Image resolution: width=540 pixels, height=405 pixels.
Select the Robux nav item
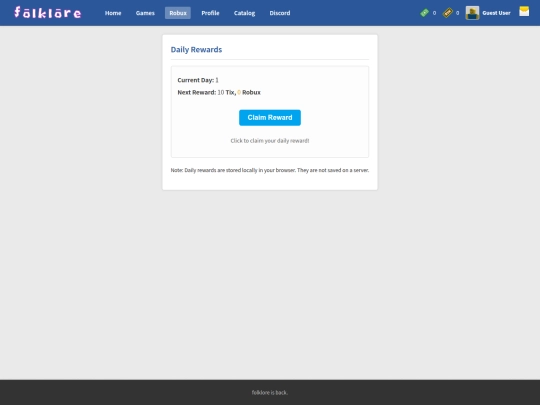(178, 13)
